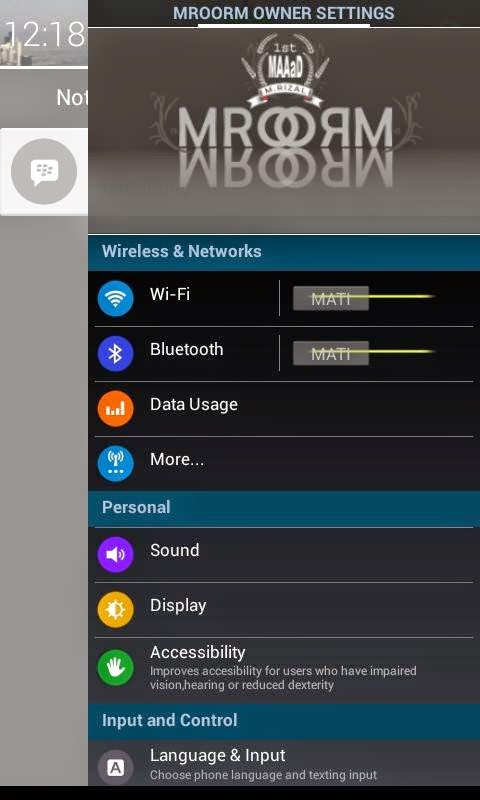Toggle the Wi-Fi MATI switch
Screen dimensions: 480x800
pos(331,298)
